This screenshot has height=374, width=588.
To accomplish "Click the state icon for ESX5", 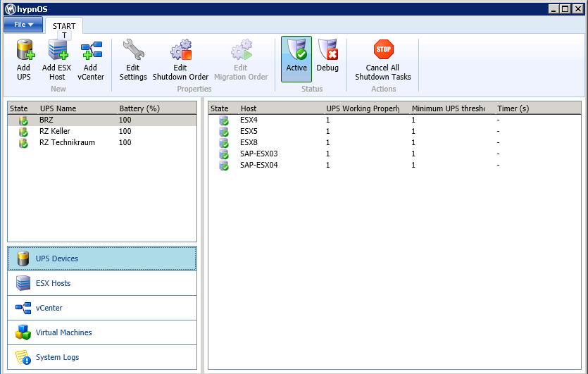I will coord(224,132).
